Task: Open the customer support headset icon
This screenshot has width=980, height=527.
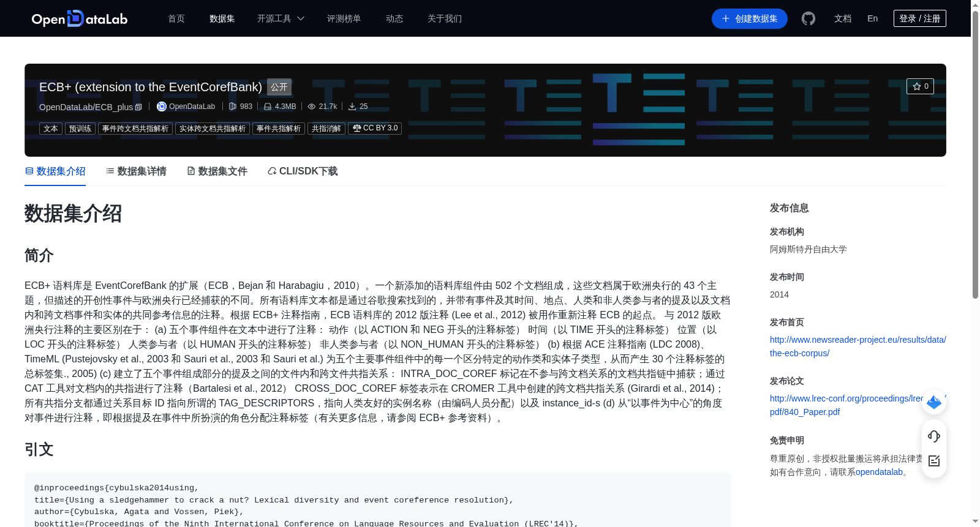Action: (x=934, y=436)
